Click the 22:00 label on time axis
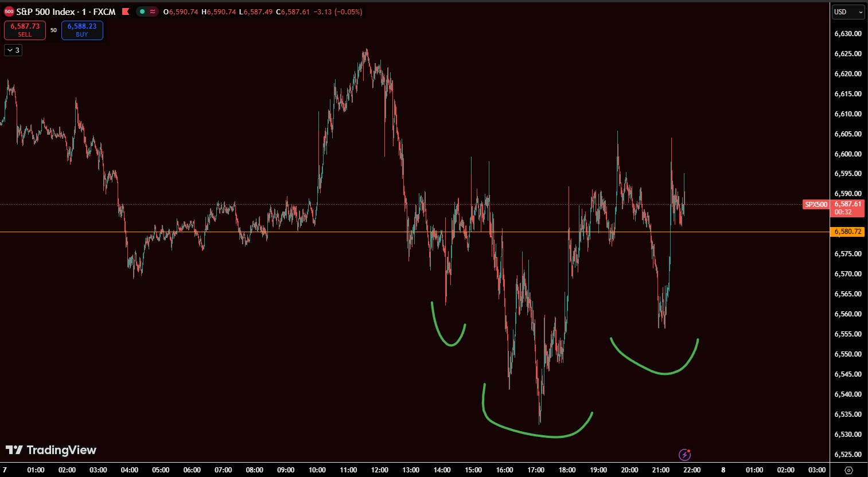 (692, 470)
